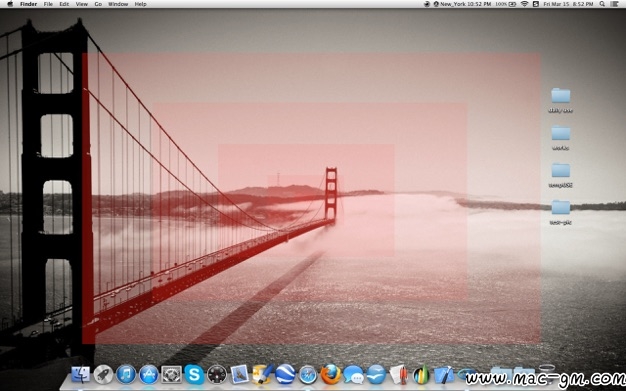Open the Apple menu
The height and width of the screenshot is (391, 626).
[x=10, y=4]
